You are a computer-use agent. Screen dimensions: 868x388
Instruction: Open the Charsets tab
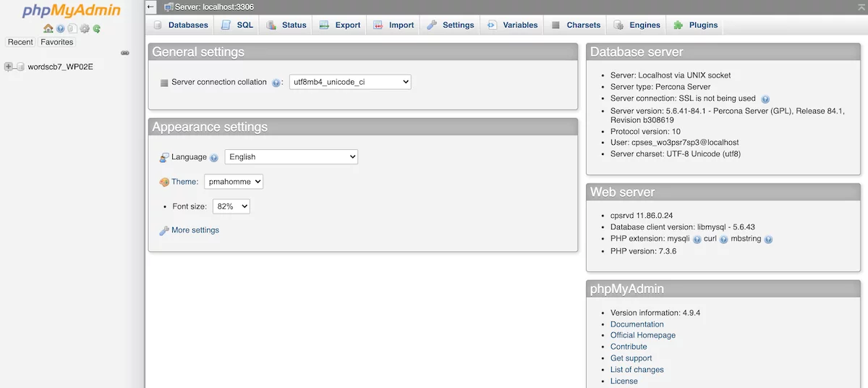pos(576,25)
